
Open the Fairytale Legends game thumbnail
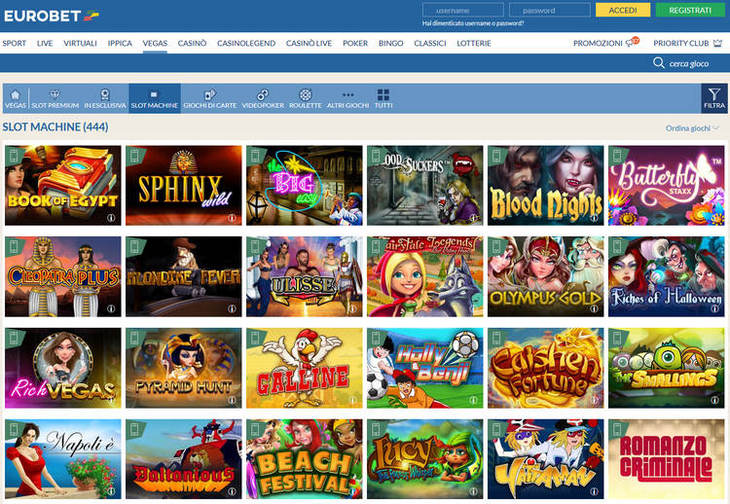tap(425, 276)
